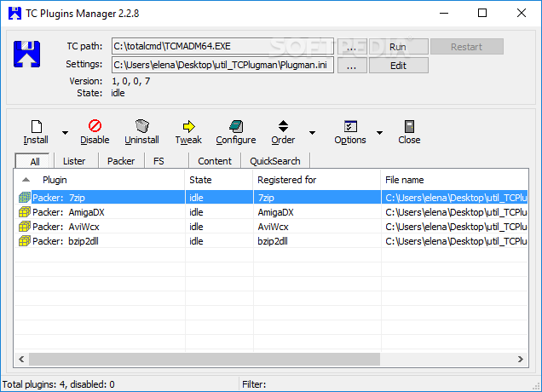Switch to the Content tab

click(x=215, y=161)
